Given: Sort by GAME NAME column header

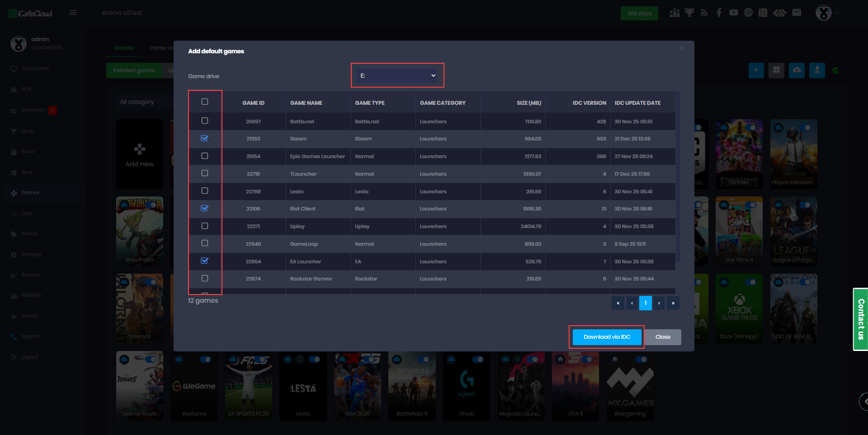Looking at the screenshot, I should point(306,103).
